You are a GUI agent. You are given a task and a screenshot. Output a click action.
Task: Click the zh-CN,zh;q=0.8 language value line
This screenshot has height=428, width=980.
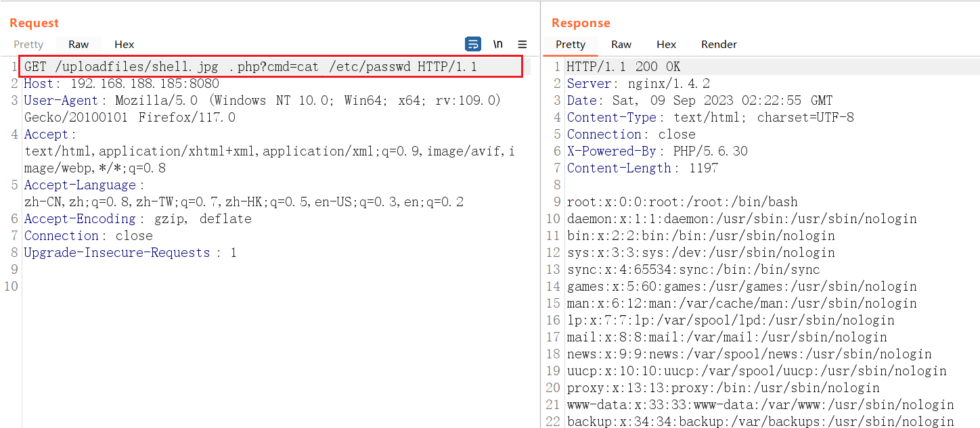coord(244,202)
